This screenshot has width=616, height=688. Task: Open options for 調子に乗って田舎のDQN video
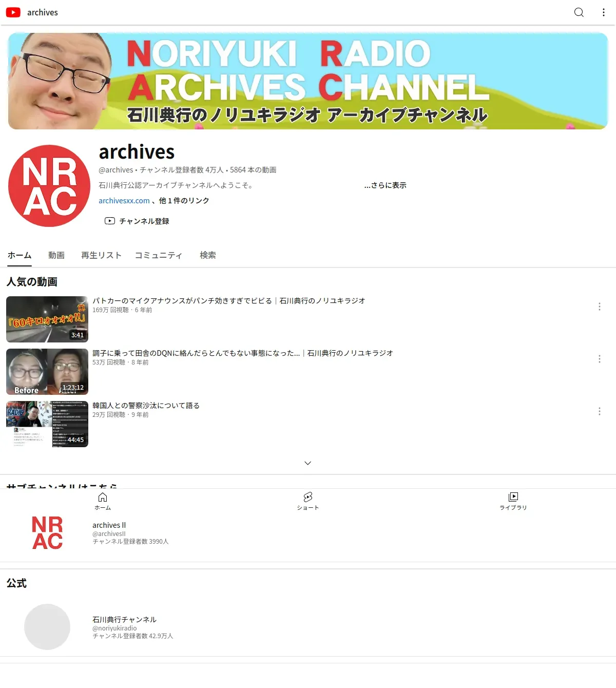click(600, 359)
